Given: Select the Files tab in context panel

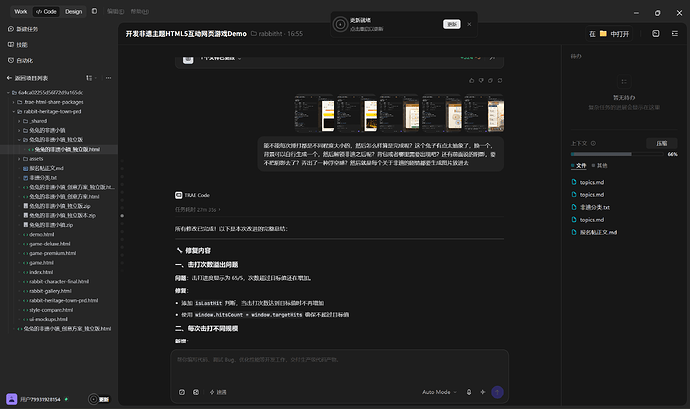Looking at the screenshot, I should [579, 166].
